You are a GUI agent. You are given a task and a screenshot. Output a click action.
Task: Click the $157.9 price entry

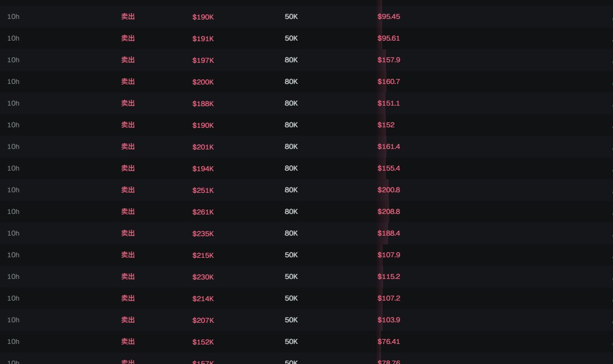pyautogui.click(x=389, y=60)
